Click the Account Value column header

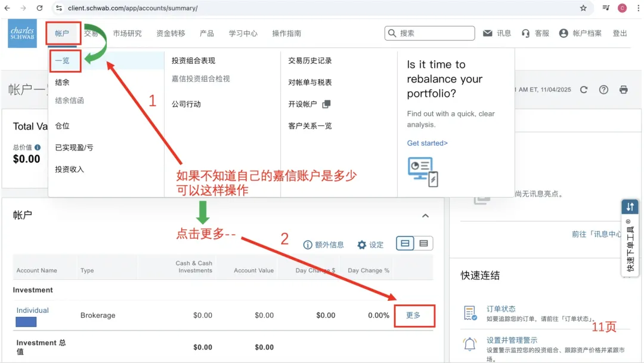[254, 270]
